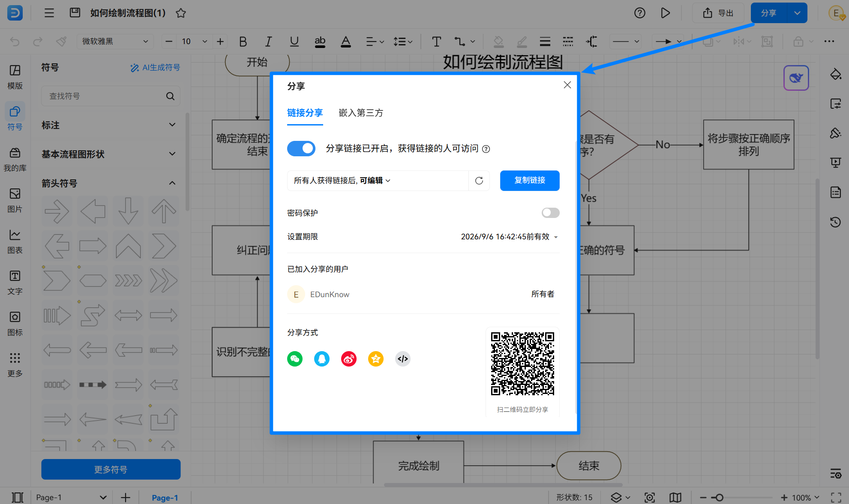
Task: Click the undo arrow
Action: (15, 42)
